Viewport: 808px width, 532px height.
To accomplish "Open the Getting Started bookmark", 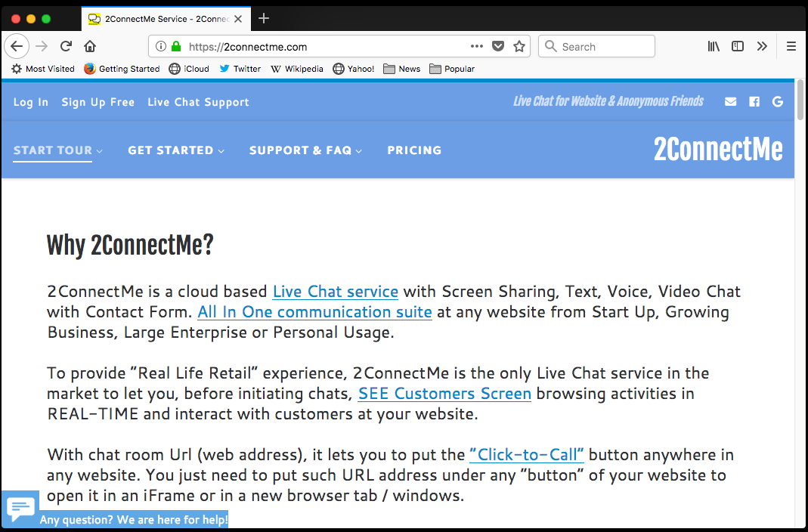I will [122, 69].
